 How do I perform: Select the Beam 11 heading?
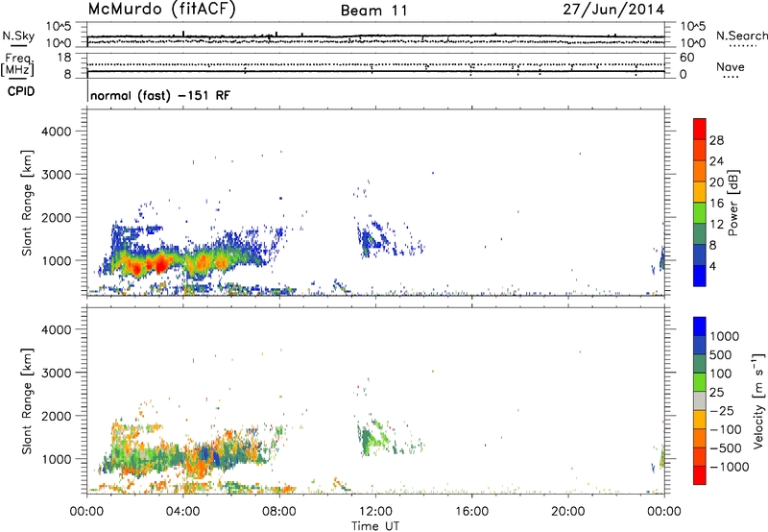click(374, 11)
